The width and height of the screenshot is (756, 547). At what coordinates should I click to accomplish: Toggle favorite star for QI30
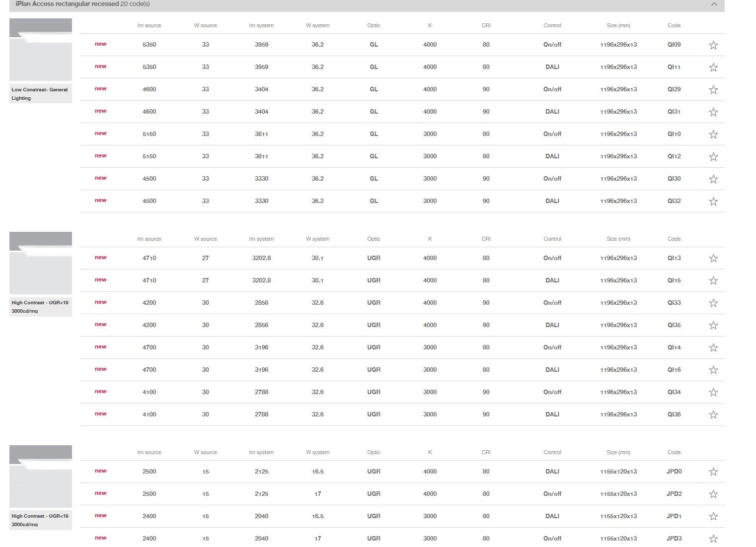[713, 179]
